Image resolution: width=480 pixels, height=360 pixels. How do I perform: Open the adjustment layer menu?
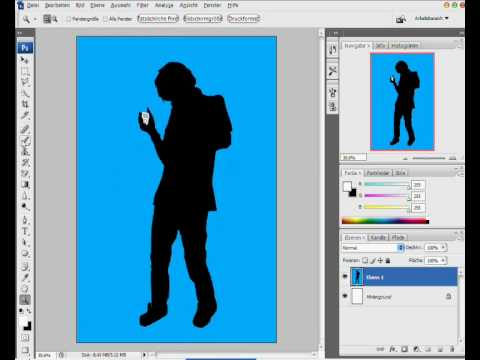pos(416,349)
